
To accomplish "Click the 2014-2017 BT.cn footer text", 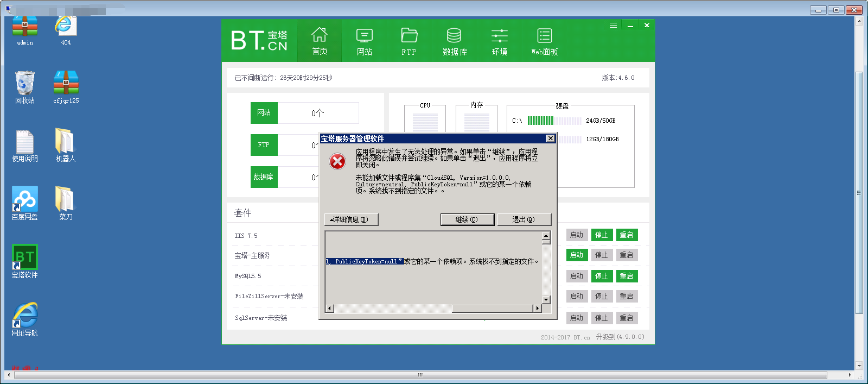I will (x=565, y=337).
